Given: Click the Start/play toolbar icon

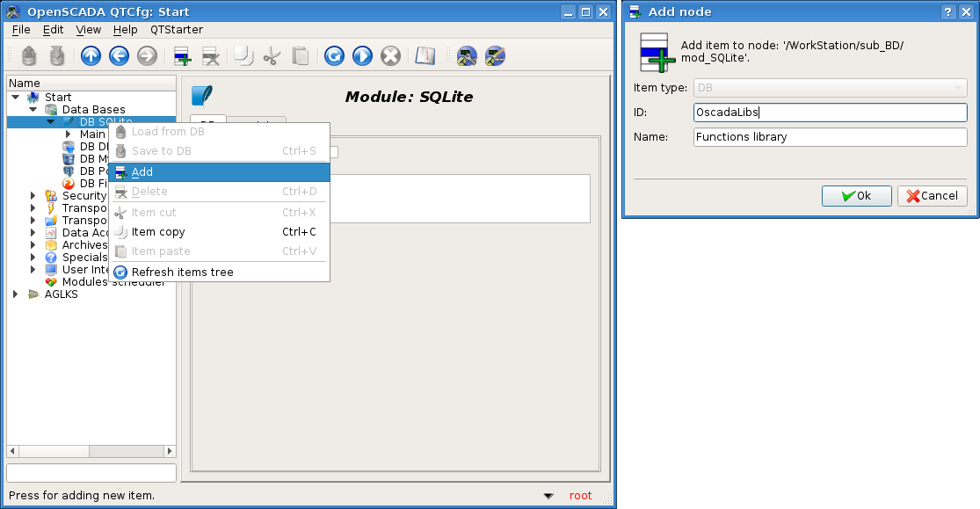Looking at the screenshot, I should pyautogui.click(x=362, y=56).
